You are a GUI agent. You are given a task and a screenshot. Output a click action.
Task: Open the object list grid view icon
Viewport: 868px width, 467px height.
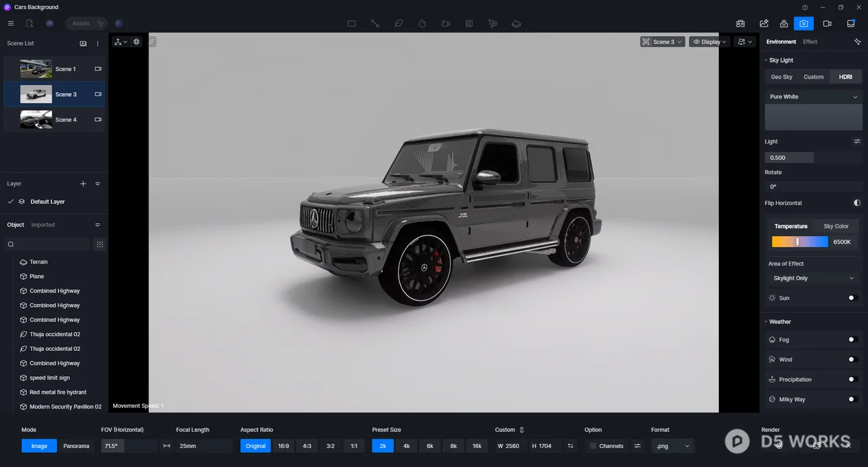tap(100, 244)
